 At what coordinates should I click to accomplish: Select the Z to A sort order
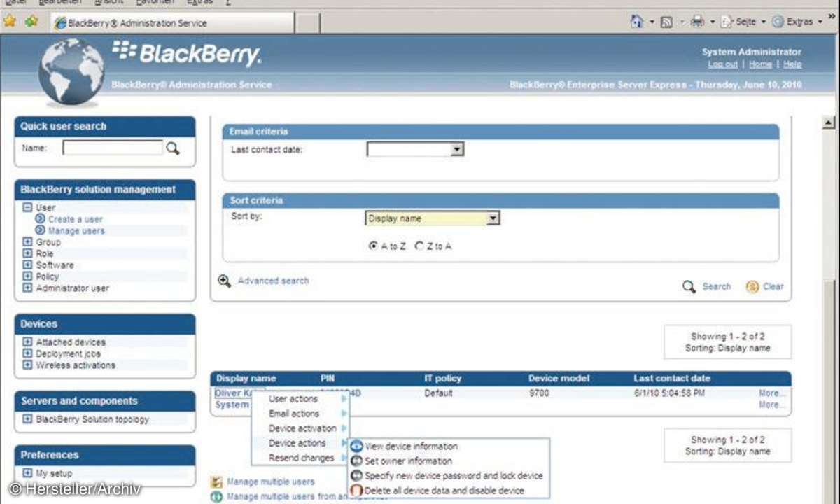(419, 246)
